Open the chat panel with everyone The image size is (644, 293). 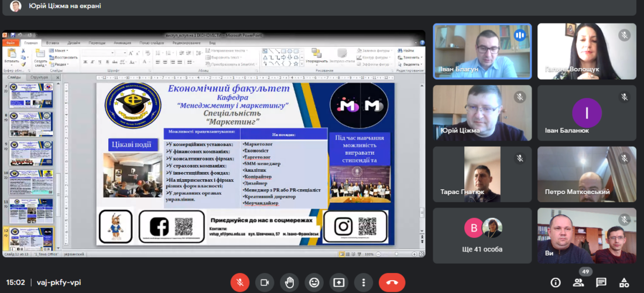[x=601, y=282]
